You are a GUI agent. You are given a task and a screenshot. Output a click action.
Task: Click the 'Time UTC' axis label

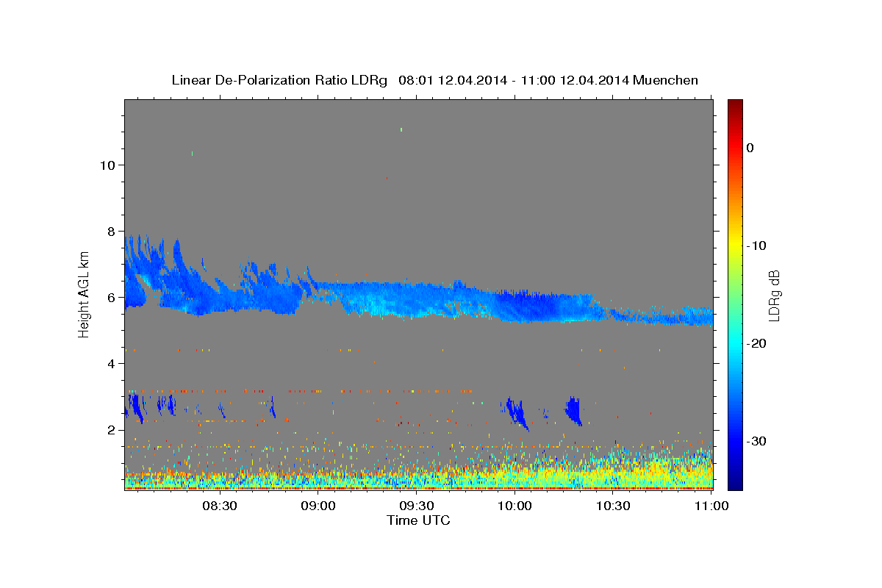418,520
